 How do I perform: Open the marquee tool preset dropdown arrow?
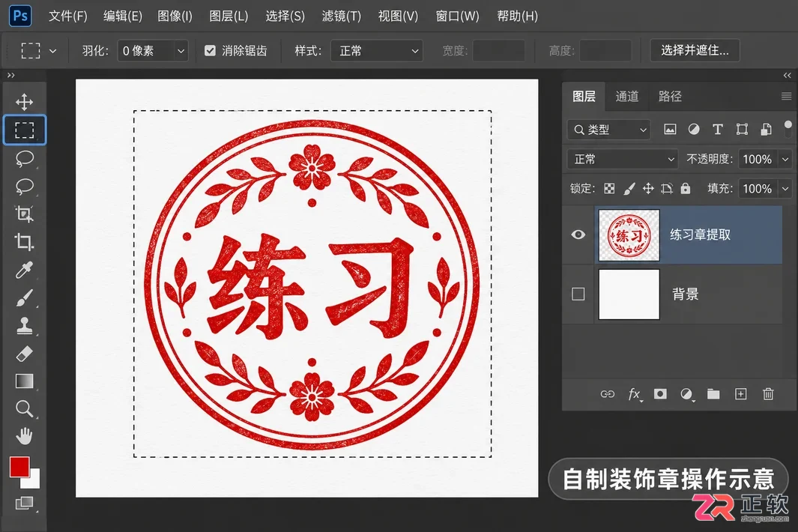click(53, 51)
